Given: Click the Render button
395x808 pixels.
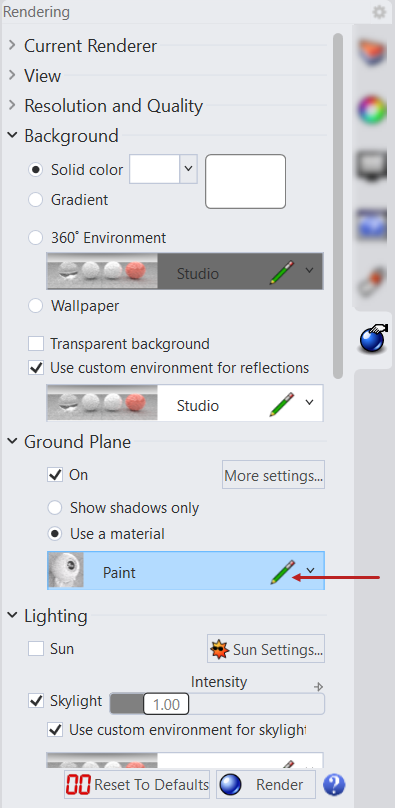Looking at the screenshot, I should tap(266, 785).
